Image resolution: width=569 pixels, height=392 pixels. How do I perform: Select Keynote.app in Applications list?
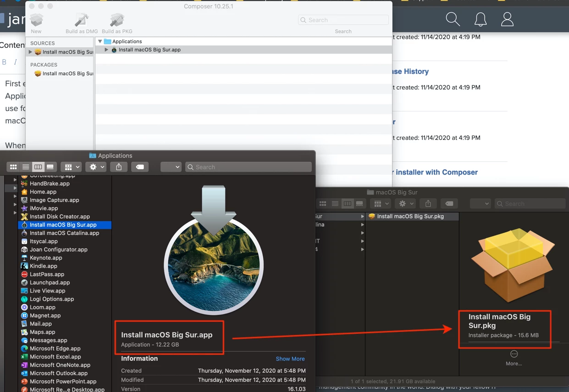pos(65,258)
